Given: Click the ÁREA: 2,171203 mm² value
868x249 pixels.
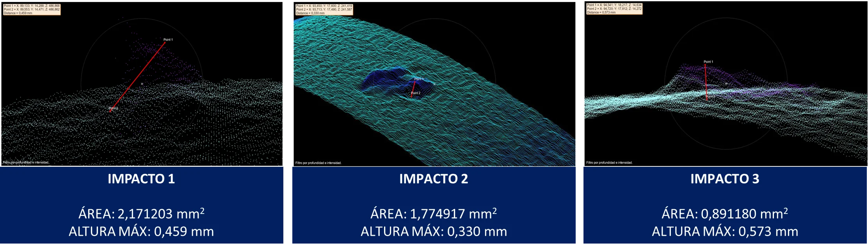Looking at the screenshot, I should [x=141, y=214].
